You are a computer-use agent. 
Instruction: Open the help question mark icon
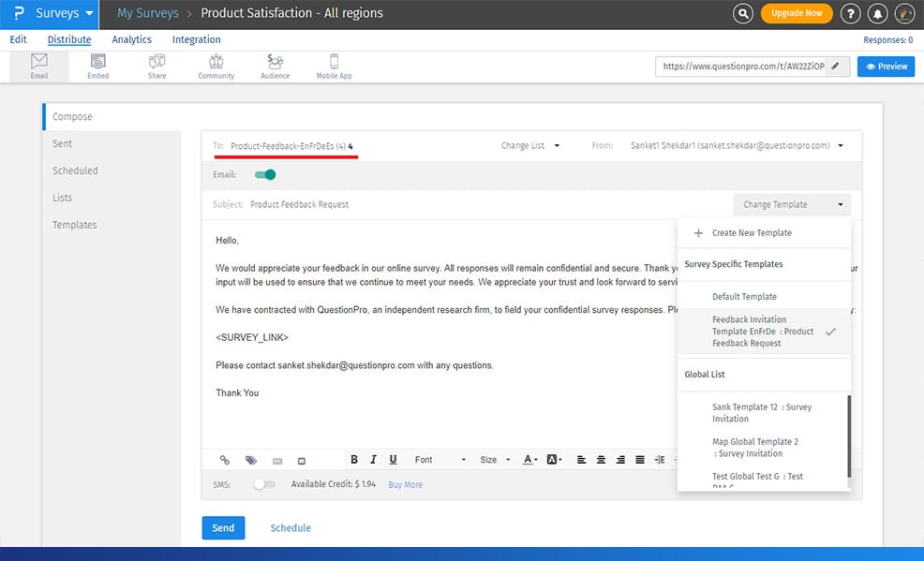(850, 13)
